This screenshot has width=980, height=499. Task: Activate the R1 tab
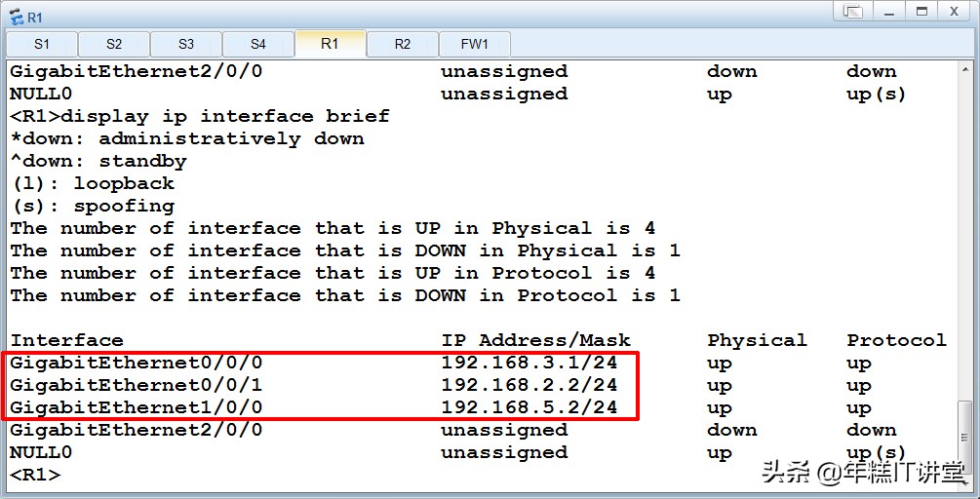330,44
